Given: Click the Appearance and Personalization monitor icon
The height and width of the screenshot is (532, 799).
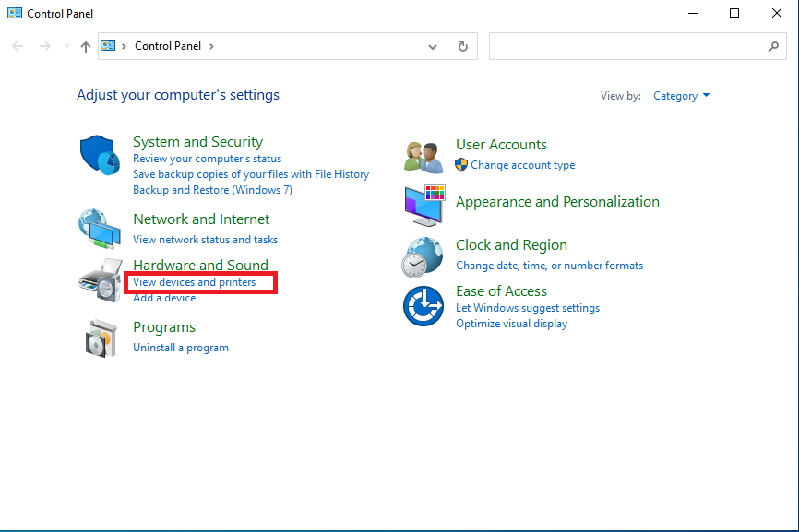Looking at the screenshot, I should click(x=424, y=205).
